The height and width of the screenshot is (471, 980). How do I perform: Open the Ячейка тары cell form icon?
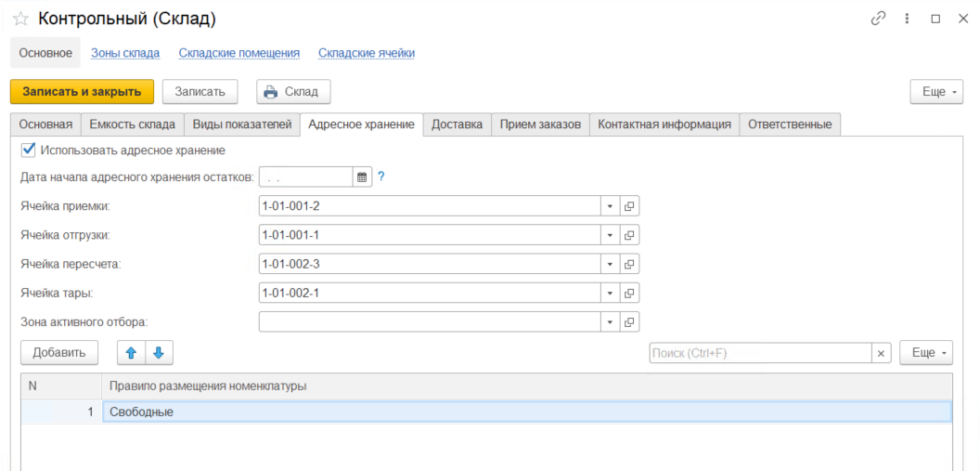(628, 294)
